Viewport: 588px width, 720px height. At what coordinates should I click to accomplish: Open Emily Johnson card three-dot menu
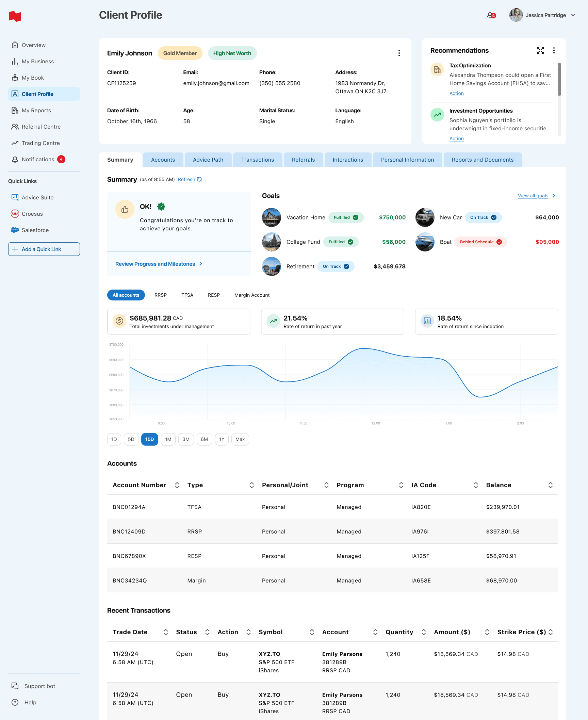(x=399, y=53)
